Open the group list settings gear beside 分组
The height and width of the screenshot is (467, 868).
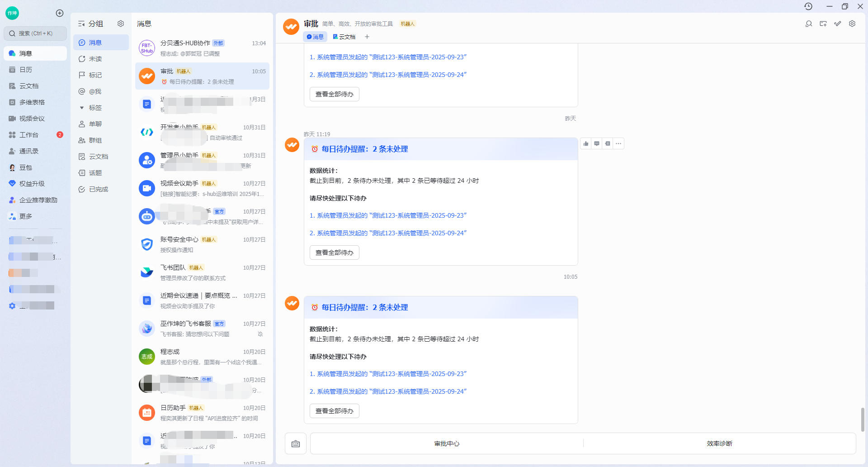click(120, 24)
